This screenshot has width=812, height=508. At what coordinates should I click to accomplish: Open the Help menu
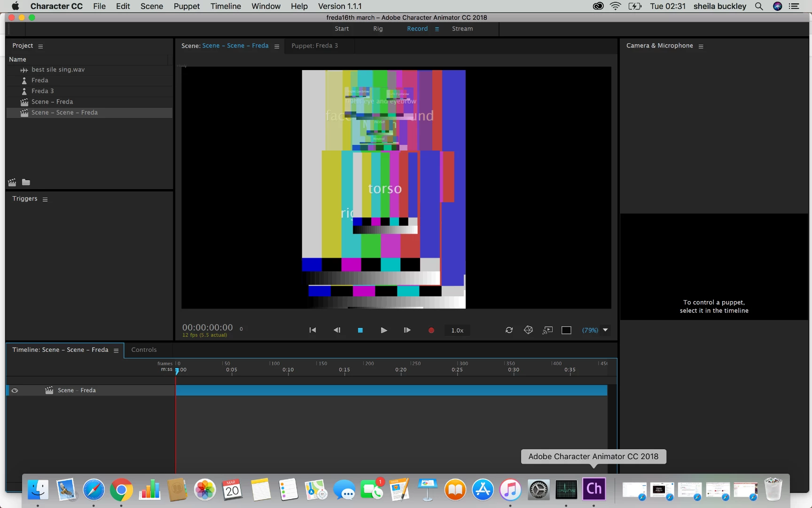tap(299, 6)
